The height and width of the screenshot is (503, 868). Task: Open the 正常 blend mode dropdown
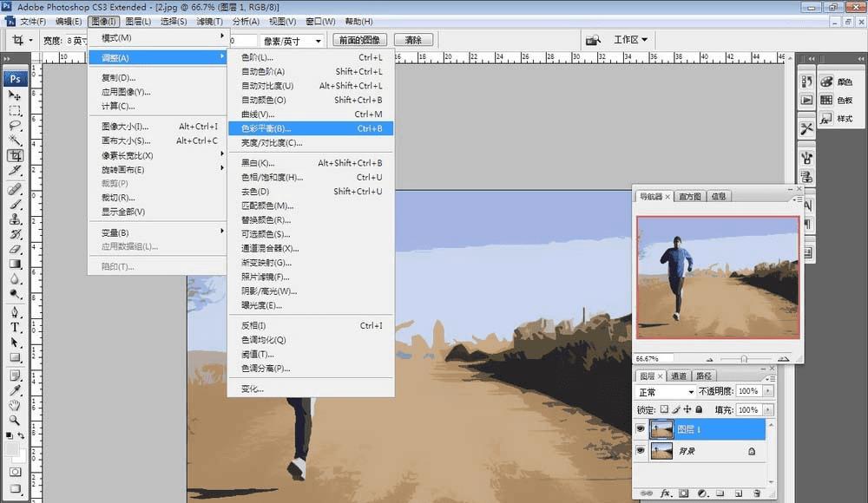click(x=666, y=392)
